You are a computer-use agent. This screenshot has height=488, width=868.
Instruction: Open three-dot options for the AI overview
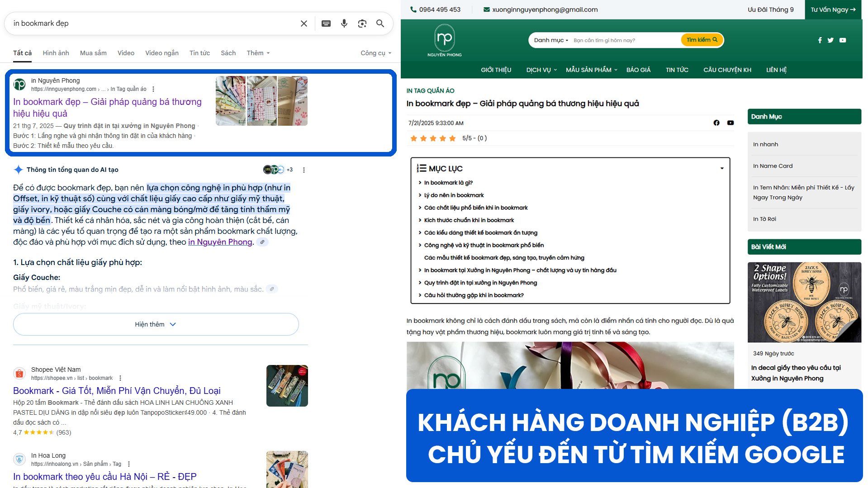[x=304, y=170]
